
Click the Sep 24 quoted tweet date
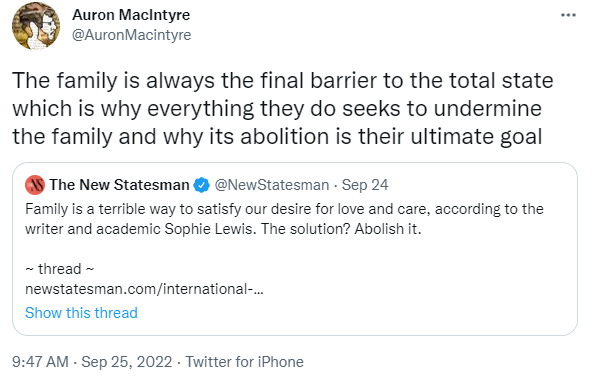(x=365, y=185)
